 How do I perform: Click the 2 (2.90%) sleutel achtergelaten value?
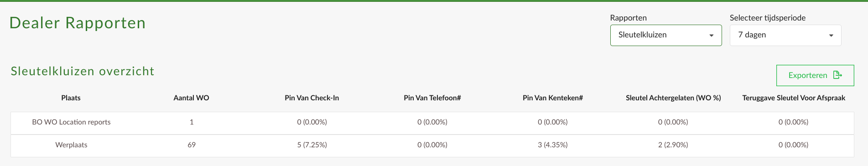[673, 145]
